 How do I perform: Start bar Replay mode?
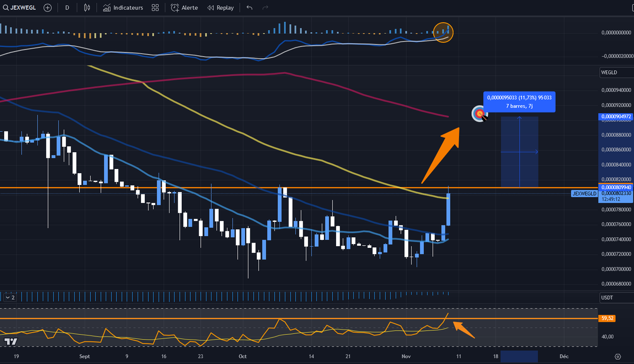pos(220,8)
